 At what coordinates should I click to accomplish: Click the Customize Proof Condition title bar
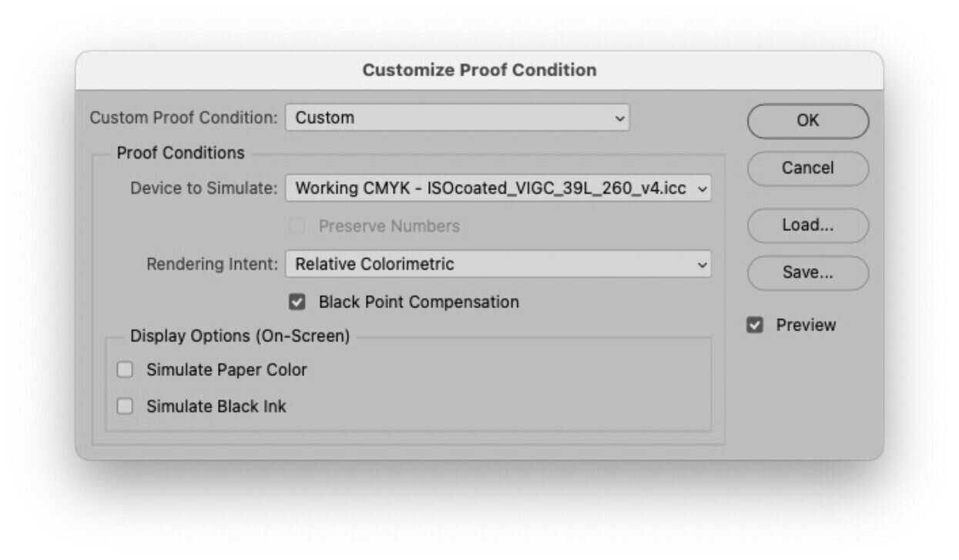[479, 70]
